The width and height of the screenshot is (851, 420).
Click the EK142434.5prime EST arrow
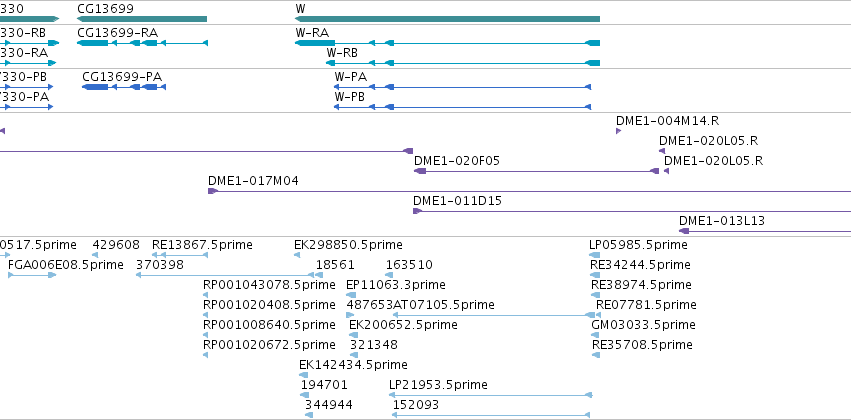(303, 375)
